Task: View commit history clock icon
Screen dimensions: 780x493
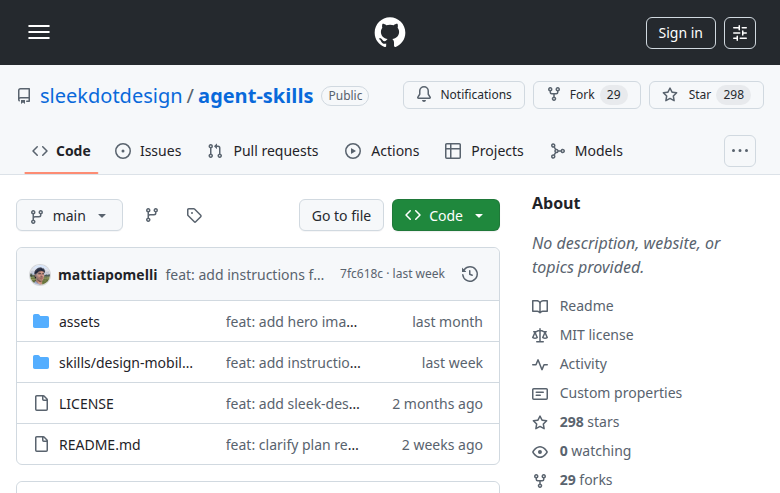Action: tap(470, 274)
